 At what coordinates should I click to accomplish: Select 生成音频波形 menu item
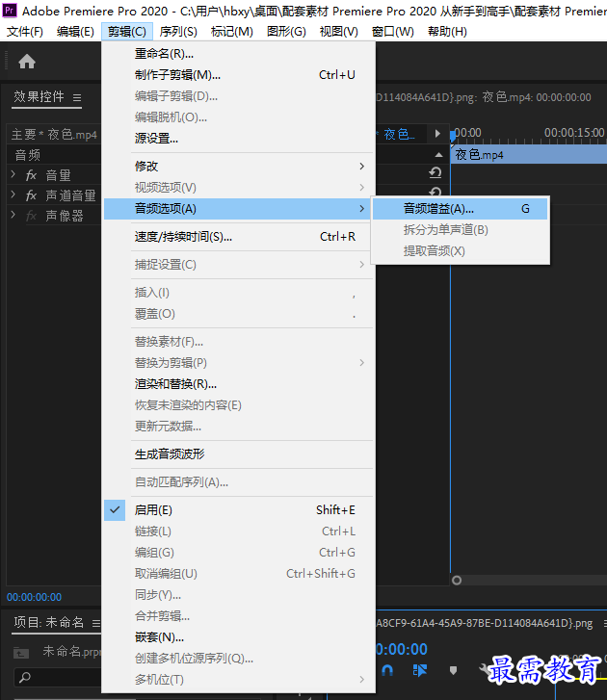[x=239, y=454]
